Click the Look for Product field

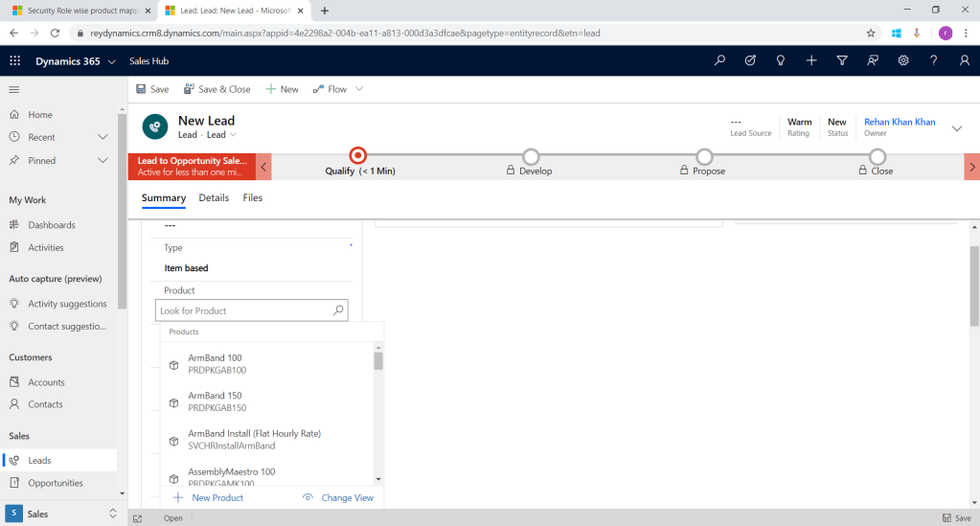pyautogui.click(x=243, y=310)
